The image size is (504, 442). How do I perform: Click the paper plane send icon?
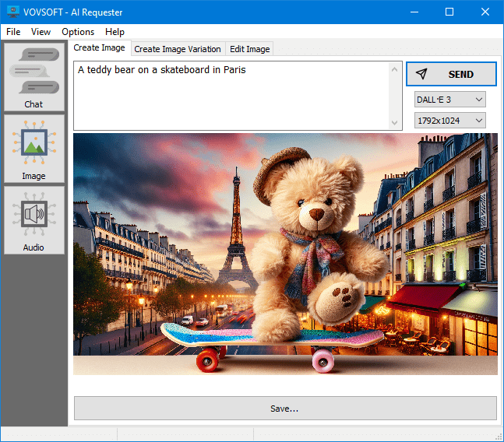(421, 74)
